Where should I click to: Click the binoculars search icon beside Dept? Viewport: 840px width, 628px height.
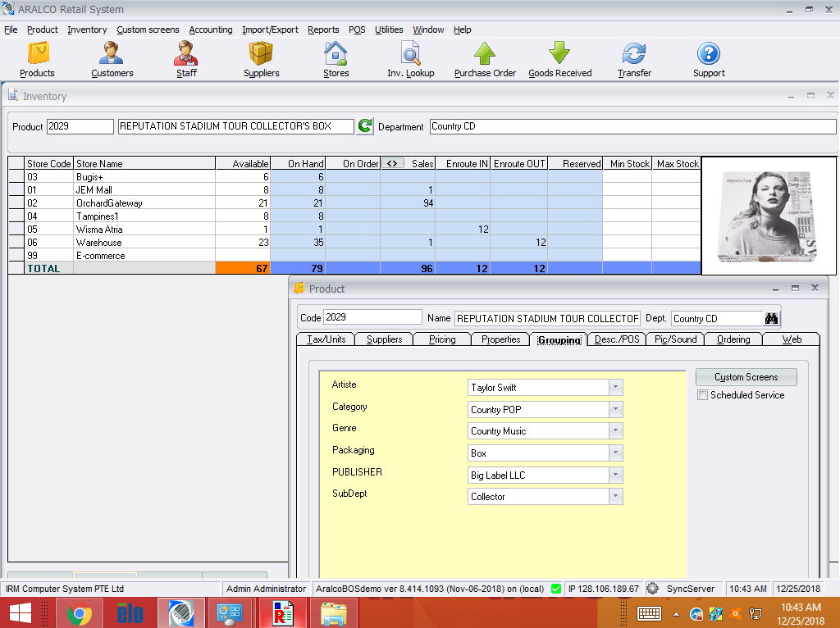pos(771,318)
